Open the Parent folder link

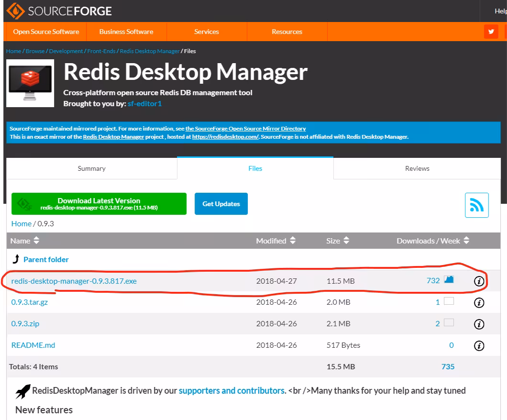coord(46,259)
